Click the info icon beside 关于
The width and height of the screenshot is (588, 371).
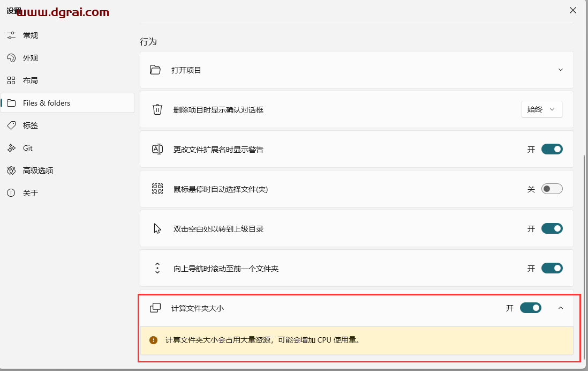point(11,193)
